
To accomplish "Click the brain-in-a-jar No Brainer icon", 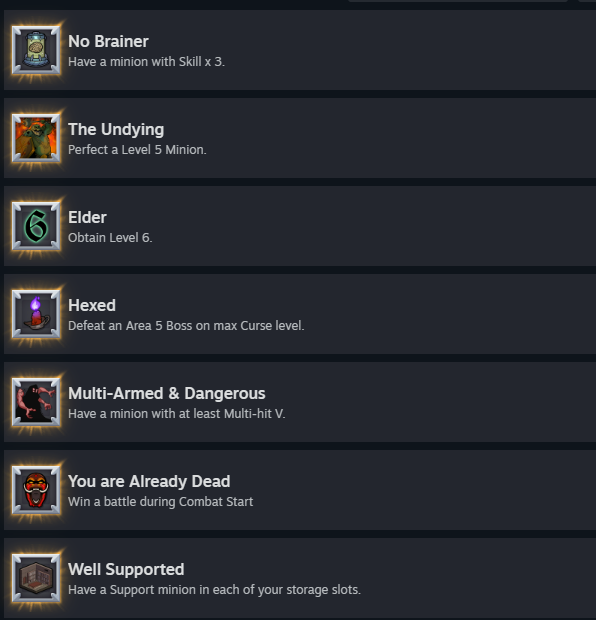I will (x=36, y=50).
